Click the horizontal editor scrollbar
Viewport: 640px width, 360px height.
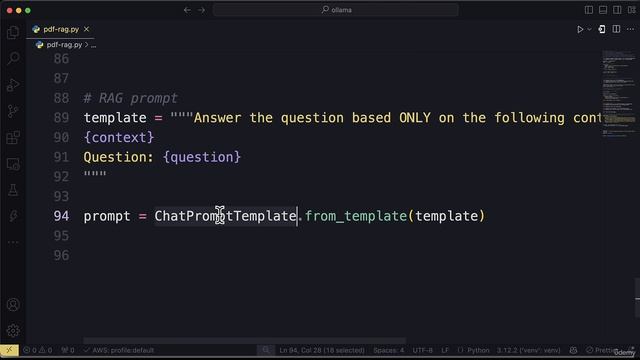[244, 340]
